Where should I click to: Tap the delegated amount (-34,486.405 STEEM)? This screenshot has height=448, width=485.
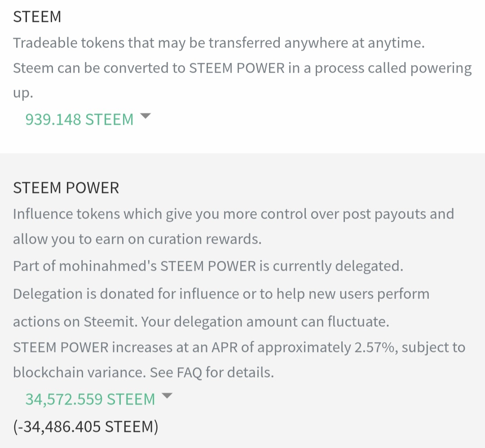86,426
